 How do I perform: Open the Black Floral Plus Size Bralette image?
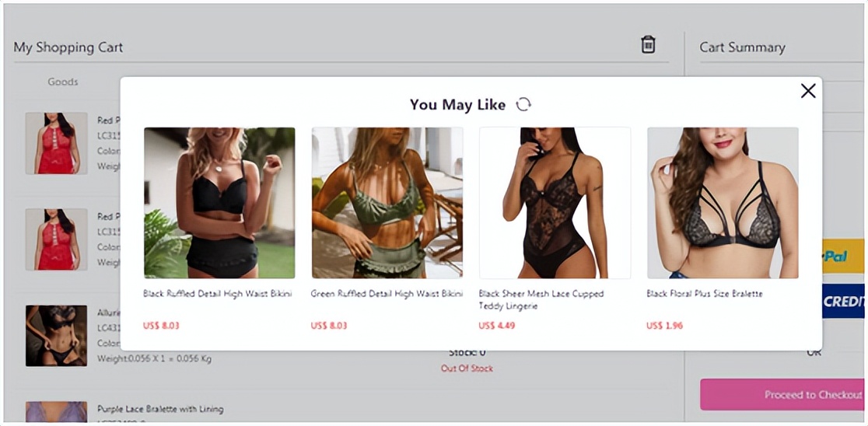723,203
